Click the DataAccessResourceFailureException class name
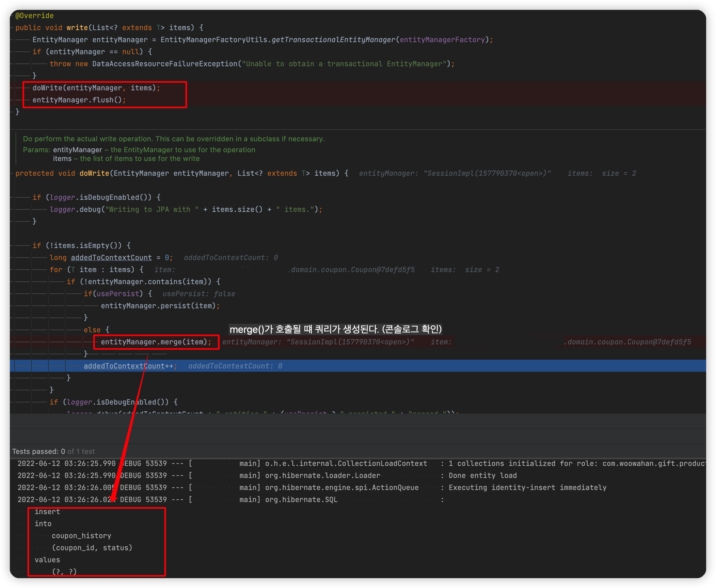Image resolution: width=716 pixels, height=588 pixels. click(164, 64)
